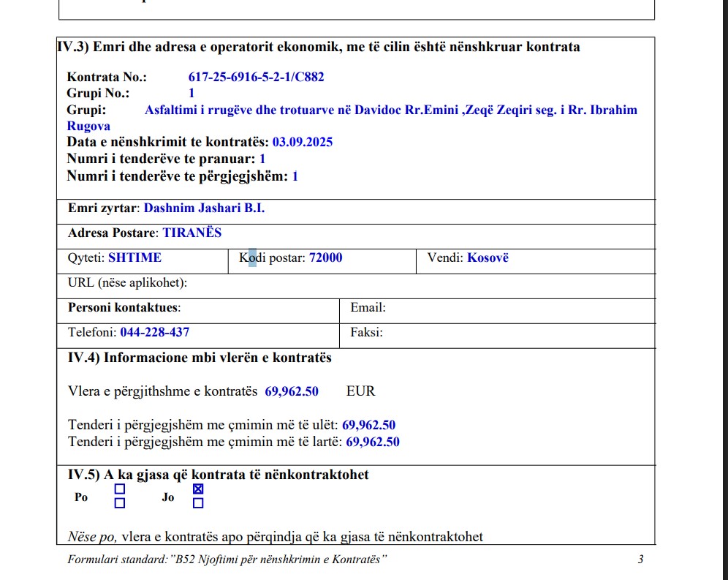This screenshot has height=580, width=728.
Task: Click the italic 'Nëse po,' text
Action: pyautogui.click(x=92, y=538)
